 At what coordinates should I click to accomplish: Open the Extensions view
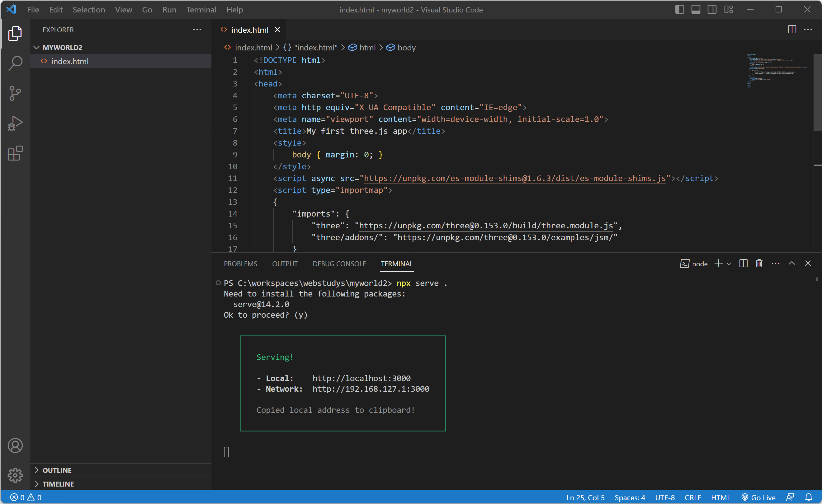pyautogui.click(x=15, y=153)
